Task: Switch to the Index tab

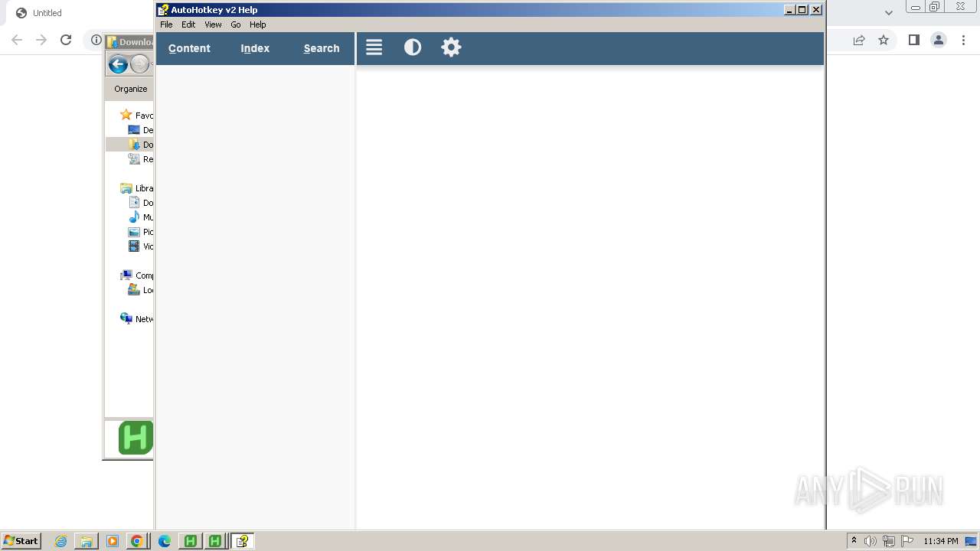Action: [x=255, y=48]
